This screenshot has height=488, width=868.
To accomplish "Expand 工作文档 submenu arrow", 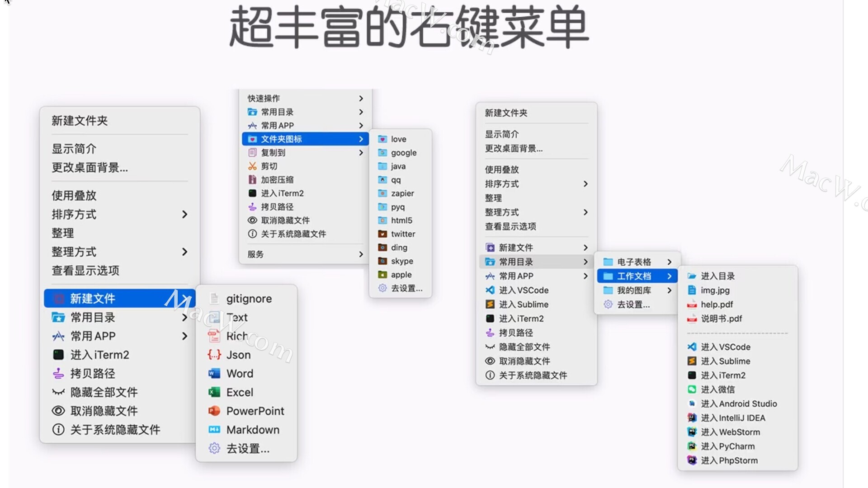I will coord(671,276).
